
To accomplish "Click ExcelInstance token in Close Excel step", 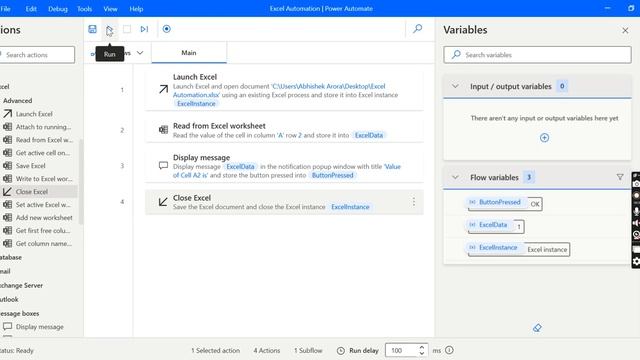I will coord(350,207).
